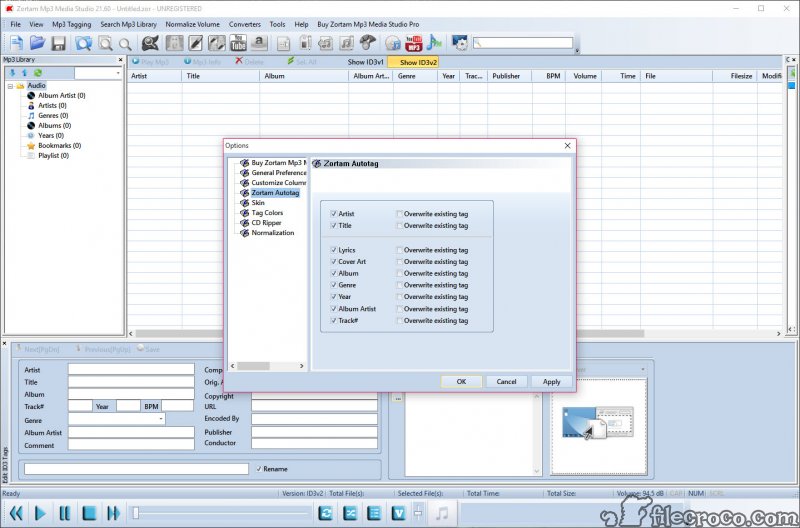The image size is (800, 528).
Task: Click the playback seek slider handle
Action: (x=136, y=513)
